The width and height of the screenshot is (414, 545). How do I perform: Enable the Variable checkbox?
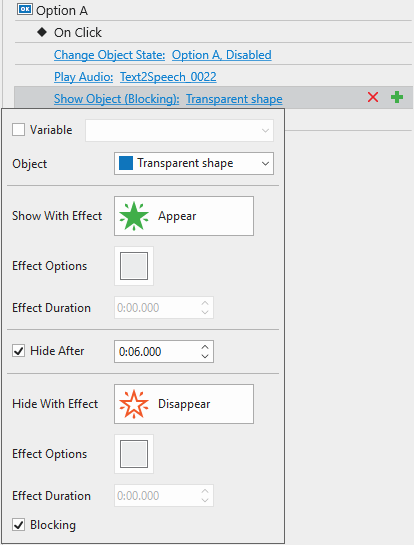click(x=18, y=130)
